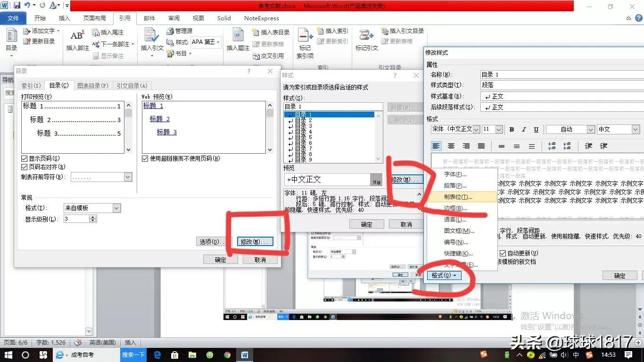Click the Mark Citation icon
Image resolution: width=644 pixels, height=362 pixels.
click(x=366, y=37)
